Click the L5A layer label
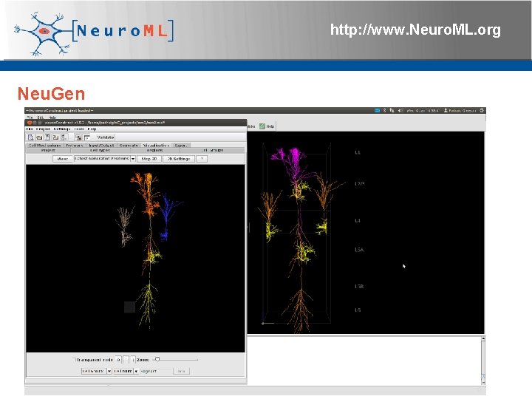 (x=359, y=250)
